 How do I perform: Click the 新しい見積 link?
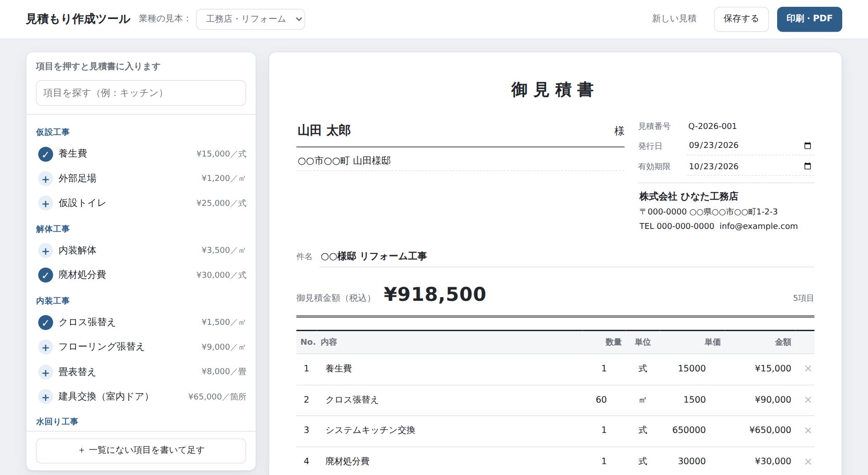click(674, 19)
